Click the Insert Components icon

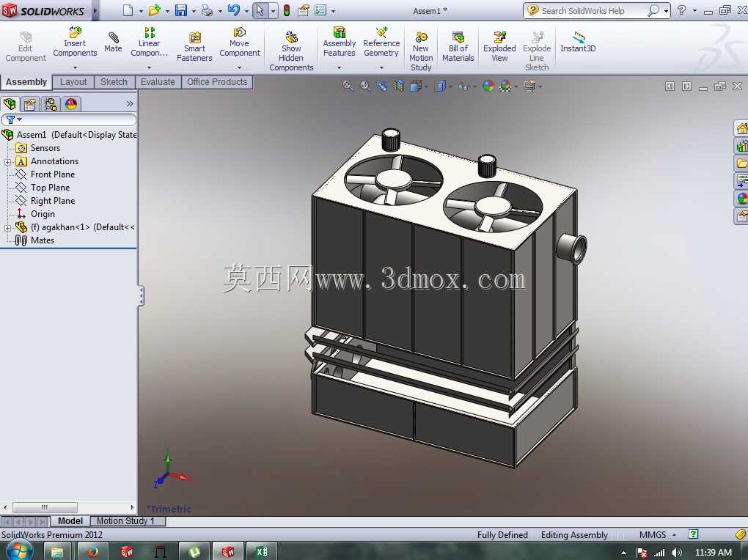click(x=75, y=33)
